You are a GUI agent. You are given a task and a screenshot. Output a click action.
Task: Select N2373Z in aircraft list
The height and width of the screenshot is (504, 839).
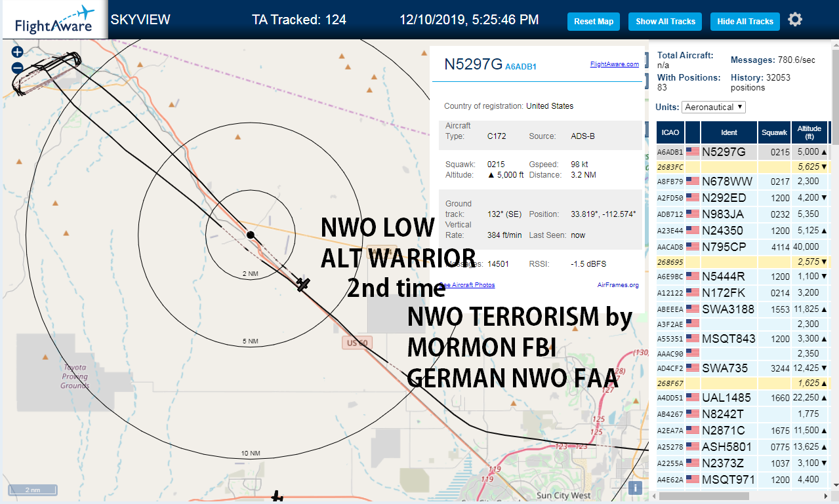pos(724,463)
